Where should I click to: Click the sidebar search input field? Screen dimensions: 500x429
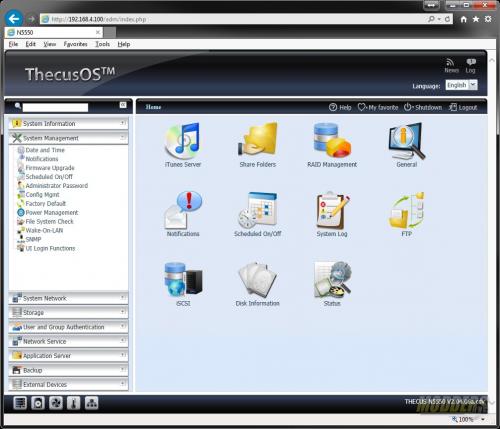click(x=55, y=107)
